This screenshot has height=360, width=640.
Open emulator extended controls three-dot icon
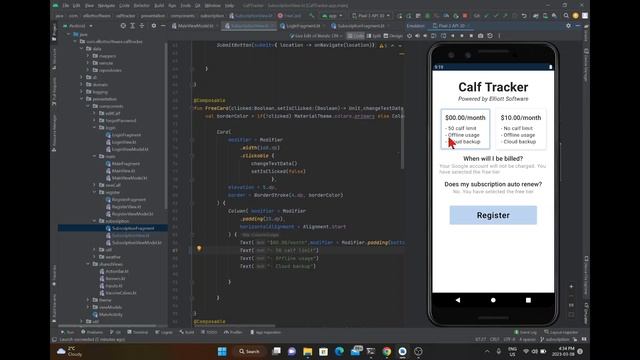tap(499, 36)
